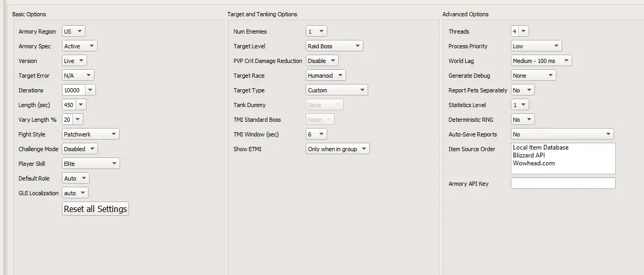Select Blizzard API in Item Source Order
Viewport: 644px width, 275px height.
point(530,155)
